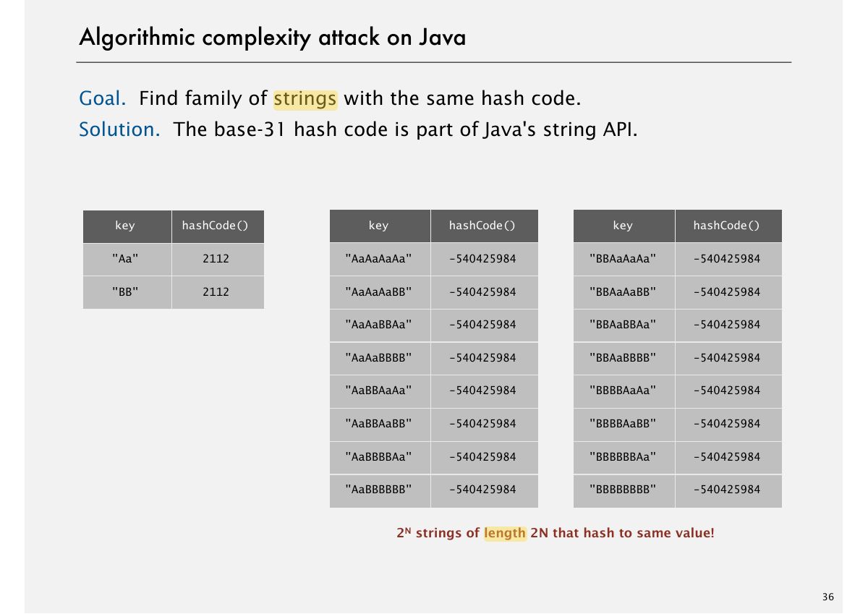Image resolution: width=868 pixels, height=614 pixels.
Task: Click the slide page number 36
Action: pyautogui.click(x=827, y=597)
